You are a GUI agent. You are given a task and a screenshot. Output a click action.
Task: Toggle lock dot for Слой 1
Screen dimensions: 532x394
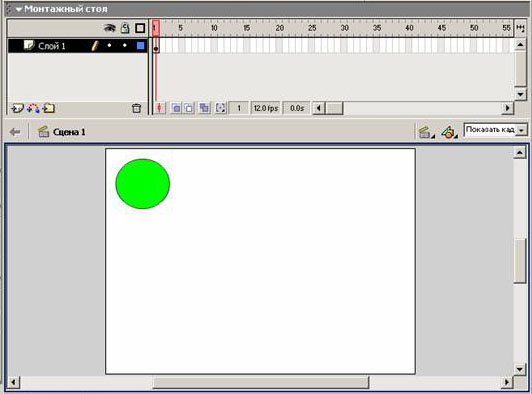(x=125, y=45)
